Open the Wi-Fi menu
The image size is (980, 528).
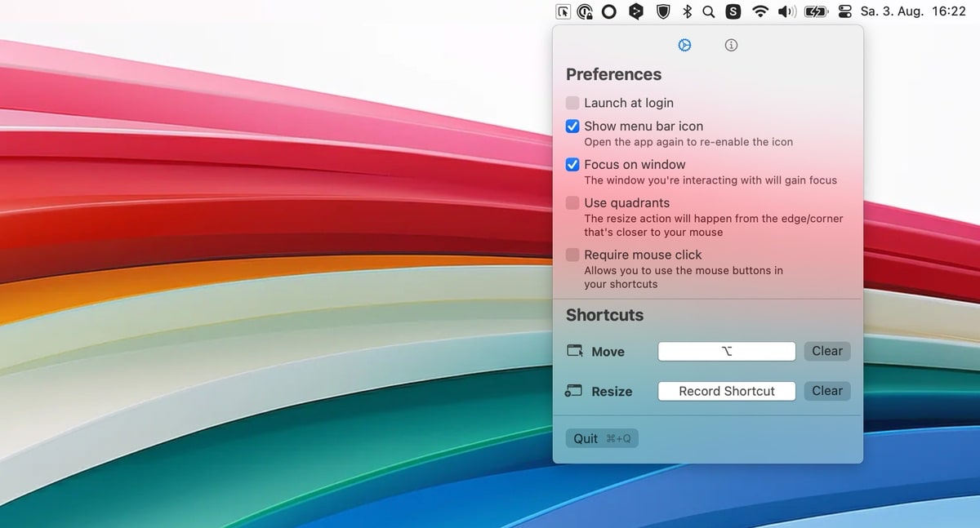[759, 11]
